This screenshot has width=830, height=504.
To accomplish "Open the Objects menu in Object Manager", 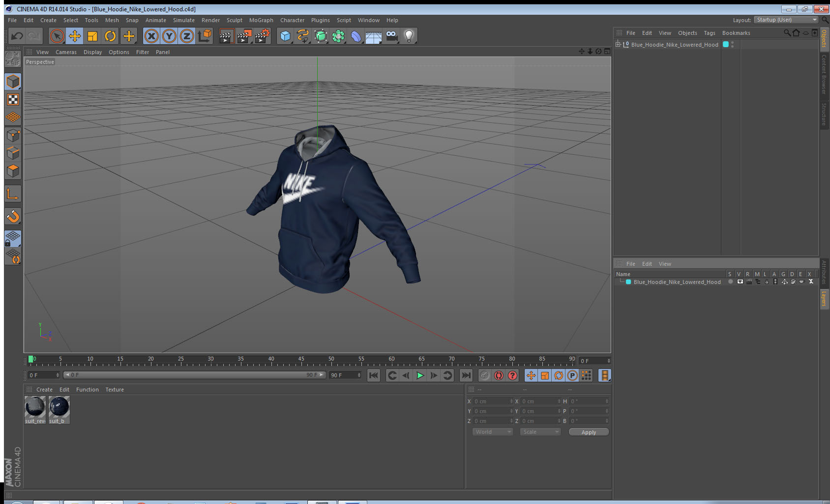I will (687, 33).
